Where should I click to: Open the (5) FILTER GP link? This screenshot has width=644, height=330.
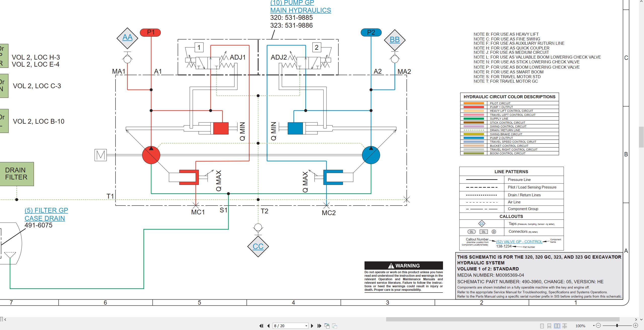click(x=46, y=210)
